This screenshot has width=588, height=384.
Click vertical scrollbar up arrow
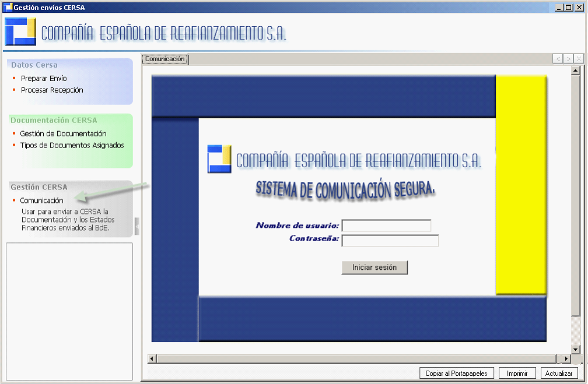click(x=576, y=71)
